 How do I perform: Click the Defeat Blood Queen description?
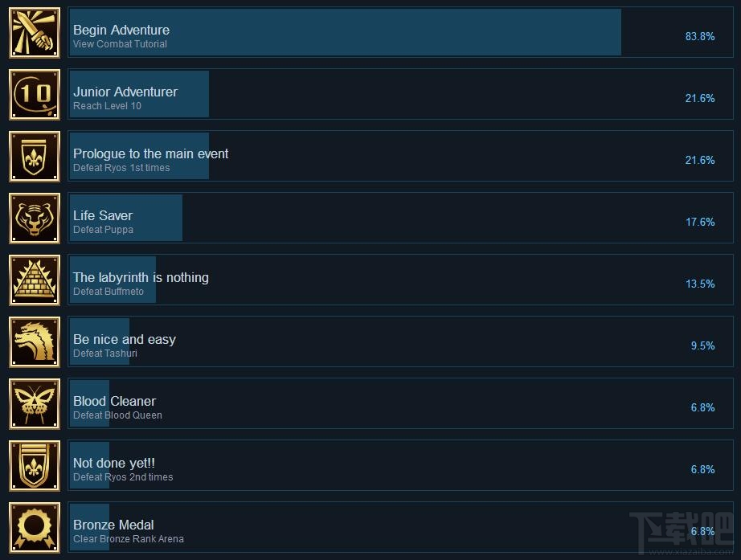[117, 415]
